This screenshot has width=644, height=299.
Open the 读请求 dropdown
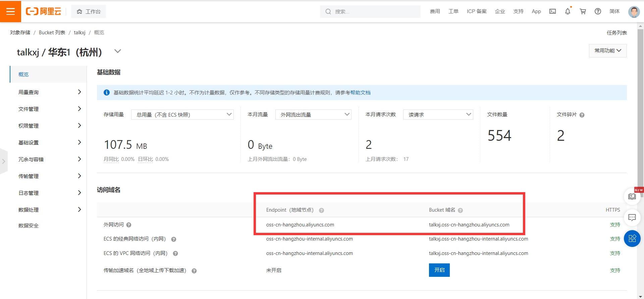[x=438, y=115]
